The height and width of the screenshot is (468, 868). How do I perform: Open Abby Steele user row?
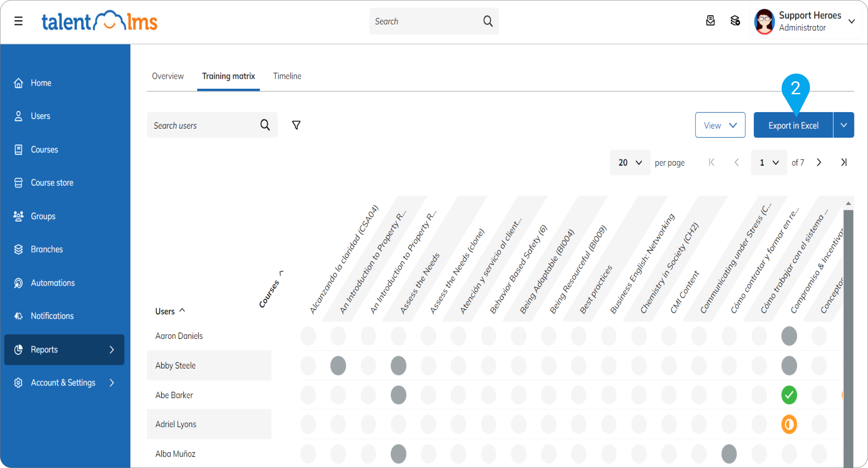(x=175, y=365)
